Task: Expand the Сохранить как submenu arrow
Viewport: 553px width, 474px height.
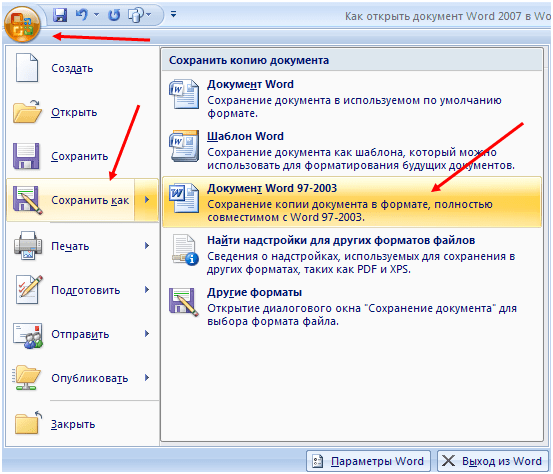Action: point(147,200)
